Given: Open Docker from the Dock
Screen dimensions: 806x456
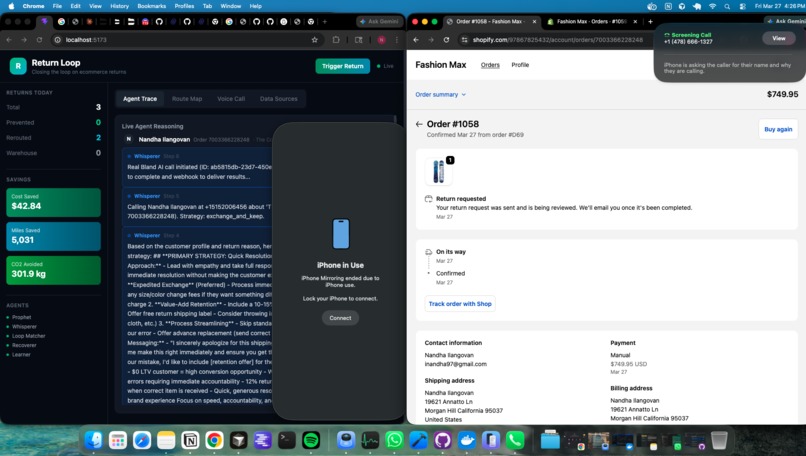Looking at the screenshot, I should click(x=467, y=440).
